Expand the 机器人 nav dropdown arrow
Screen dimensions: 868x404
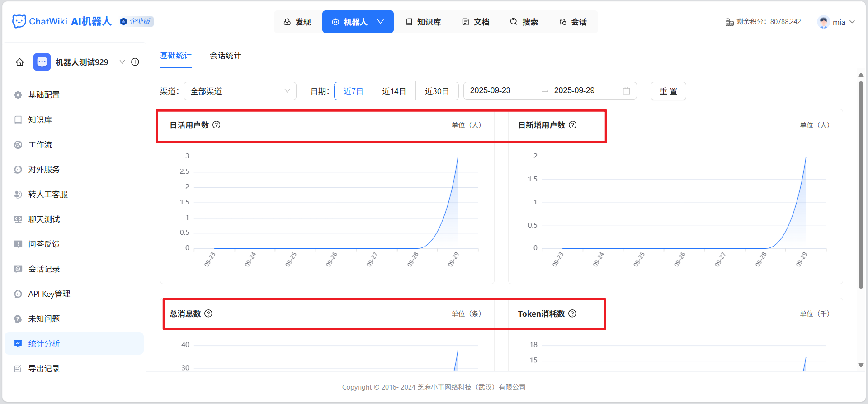[x=381, y=22]
